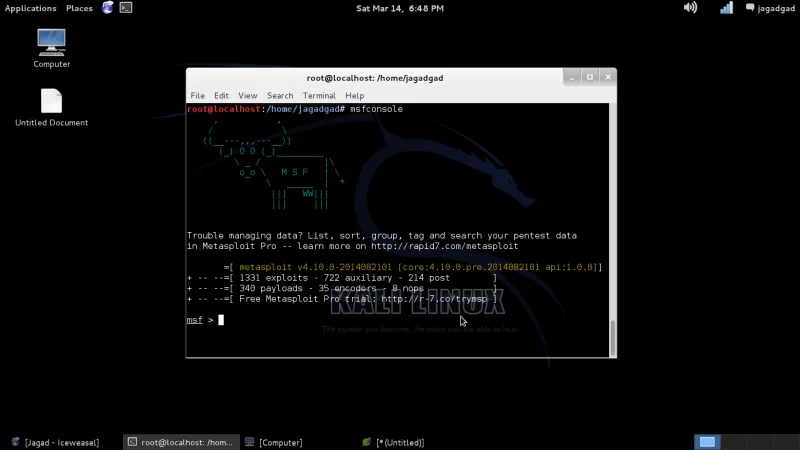
Task: Select the Untitled Document desktop icon
Action: pyautogui.click(x=52, y=108)
